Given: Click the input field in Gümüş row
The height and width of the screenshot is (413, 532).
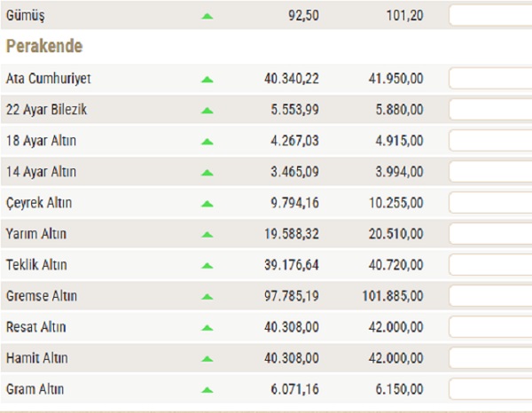Looking at the screenshot, I should pos(490,16).
